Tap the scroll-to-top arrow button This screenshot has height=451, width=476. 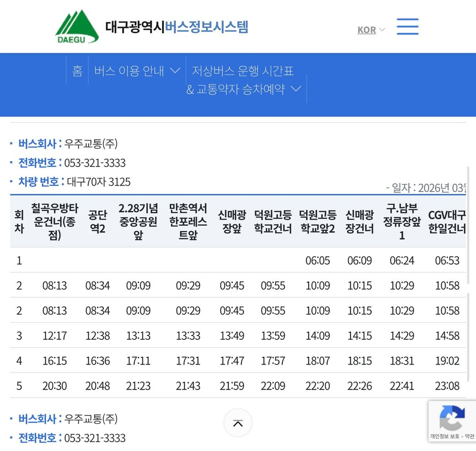(238, 423)
